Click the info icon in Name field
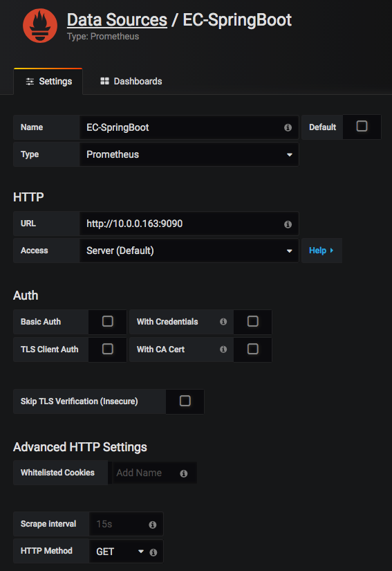 288,127
